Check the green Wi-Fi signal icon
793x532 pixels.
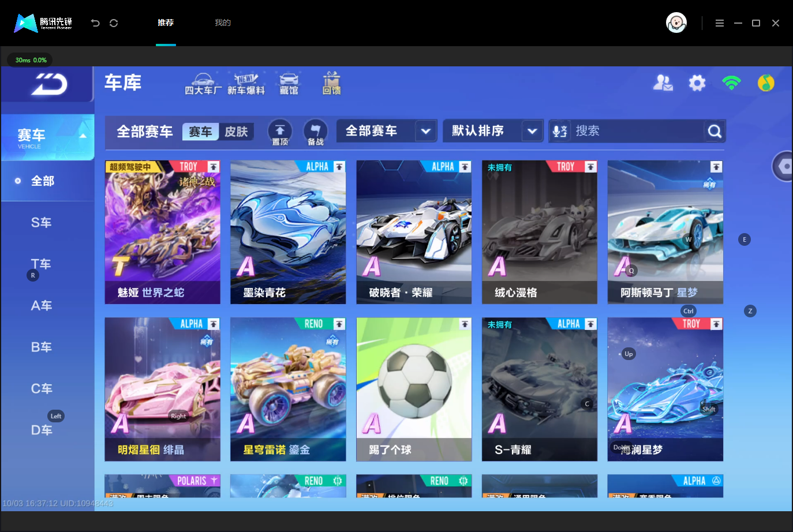(731, 83)
